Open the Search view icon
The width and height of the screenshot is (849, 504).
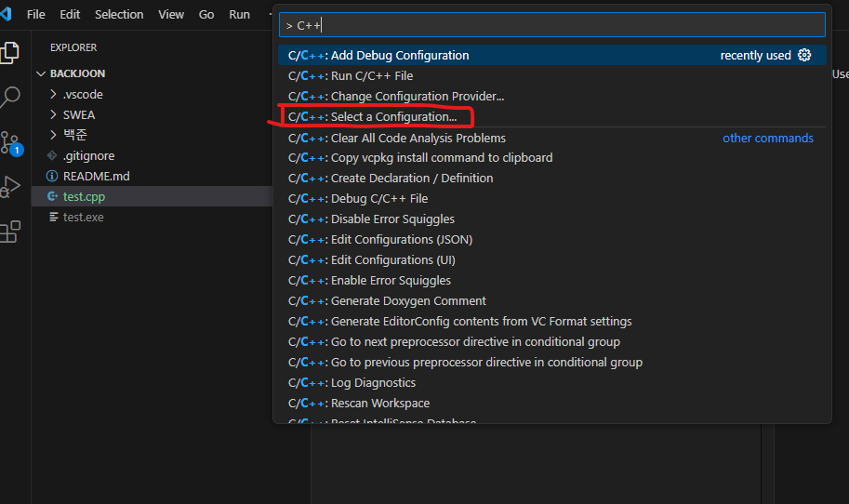[9, 98]
